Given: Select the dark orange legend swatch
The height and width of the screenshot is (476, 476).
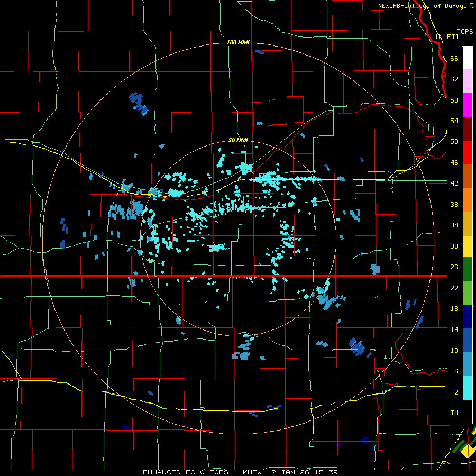Looking at the screenshot, I should [x=467, y=176].
